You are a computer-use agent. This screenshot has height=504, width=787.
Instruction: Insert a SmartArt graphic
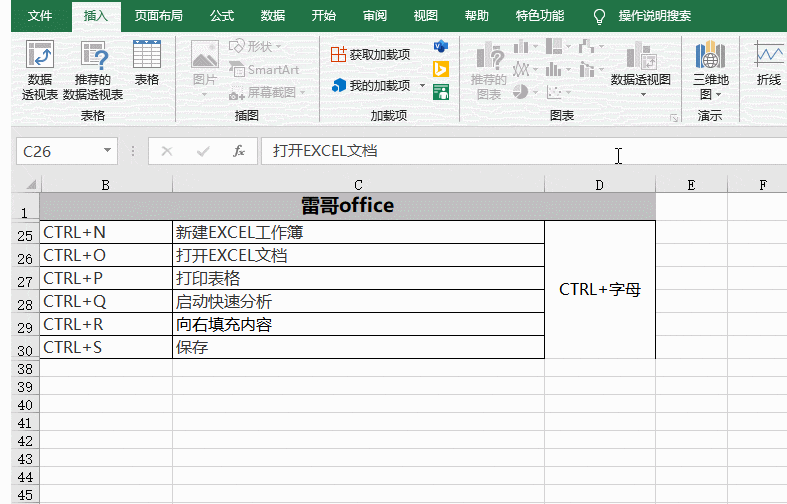[264, 70]
